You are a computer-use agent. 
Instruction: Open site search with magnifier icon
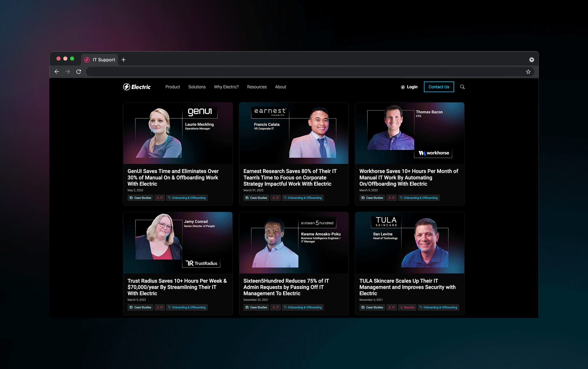click(x=462, y=87)
